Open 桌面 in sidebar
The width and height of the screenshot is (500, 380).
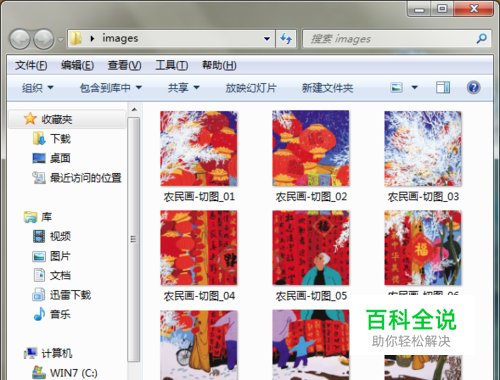(60, 158)
